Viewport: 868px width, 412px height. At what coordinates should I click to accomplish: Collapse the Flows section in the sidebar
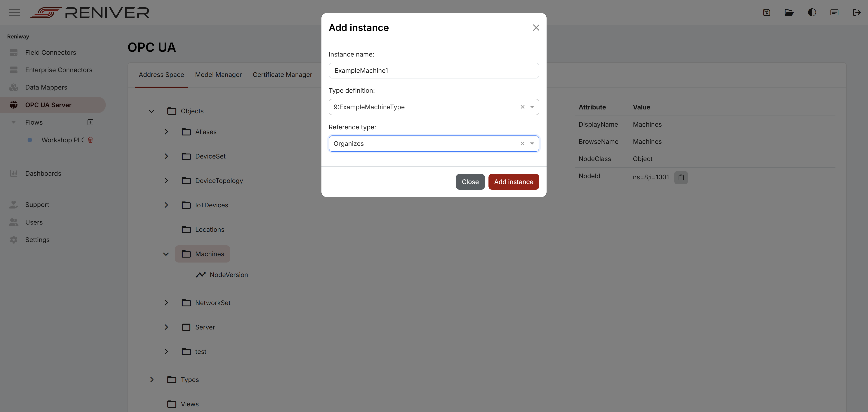(14, 122)
